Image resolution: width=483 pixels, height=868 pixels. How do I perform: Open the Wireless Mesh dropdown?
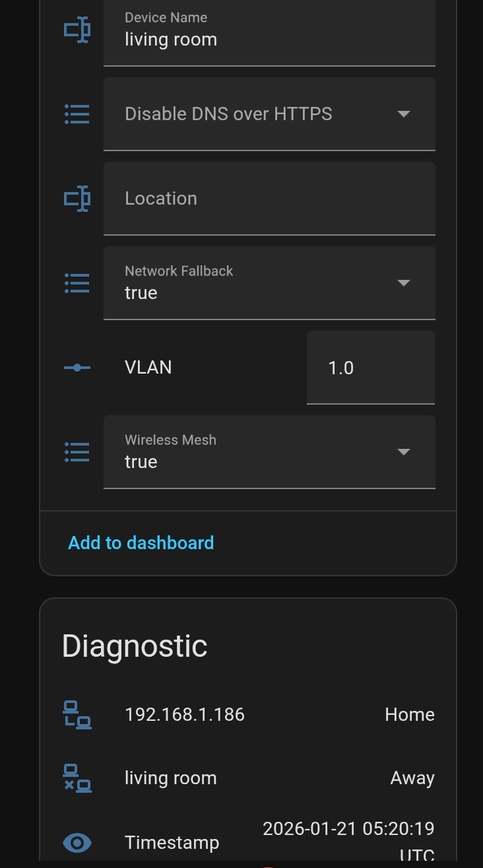click(403, 452)
